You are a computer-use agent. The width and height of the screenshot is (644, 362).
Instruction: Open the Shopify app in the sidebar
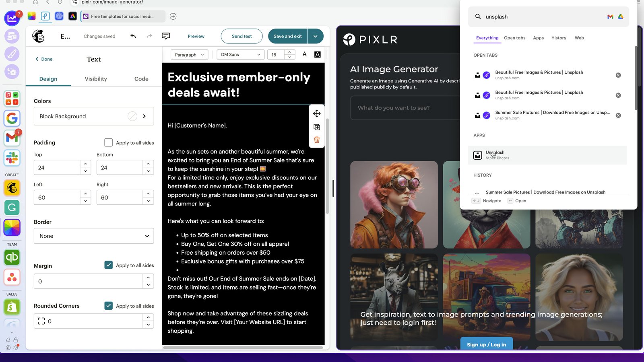pos(12,308)
